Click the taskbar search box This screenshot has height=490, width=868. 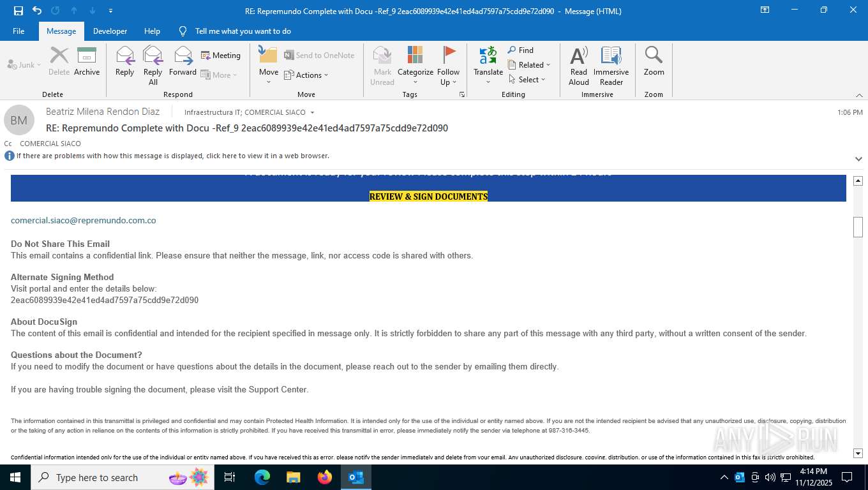(x=121, y=477)
